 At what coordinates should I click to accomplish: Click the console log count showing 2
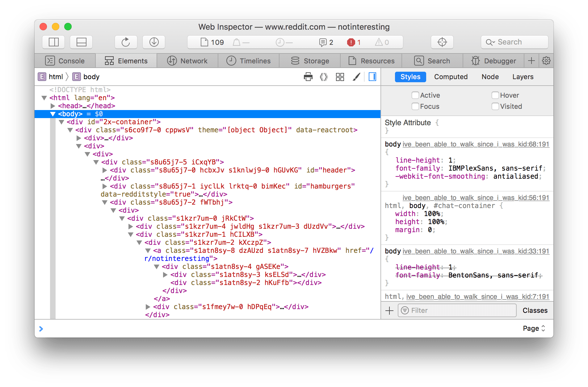[326, 42]
